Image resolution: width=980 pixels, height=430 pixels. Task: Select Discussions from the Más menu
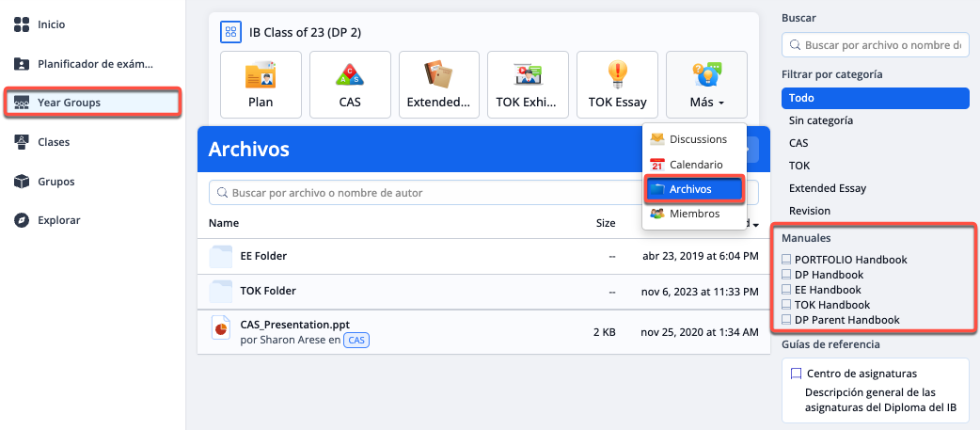click(x=697, y=139)
